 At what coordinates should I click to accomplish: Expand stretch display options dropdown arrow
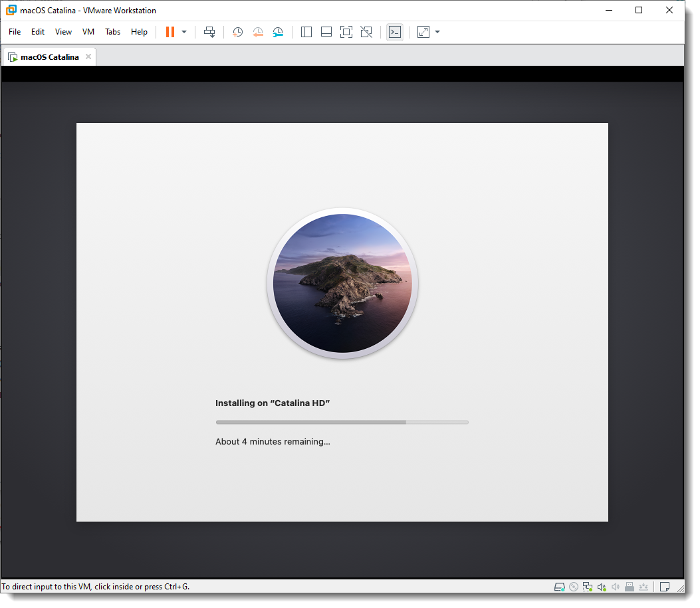pos(437,32)
